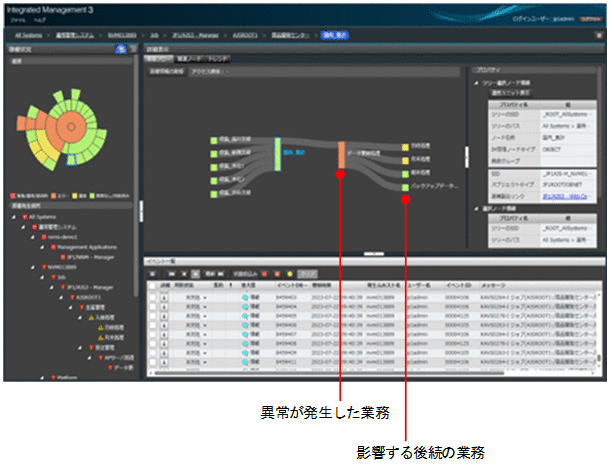Click horizontal scrollbar of the event list
This screenshot has width=609, height=468.
329,374
